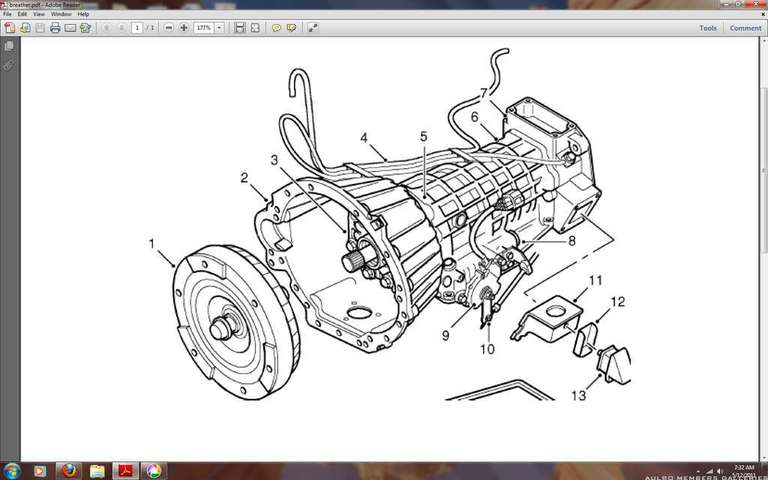768x480 pixels.
Task: Open the zoom percentage dropdown arrow
Action: point(221,28)
